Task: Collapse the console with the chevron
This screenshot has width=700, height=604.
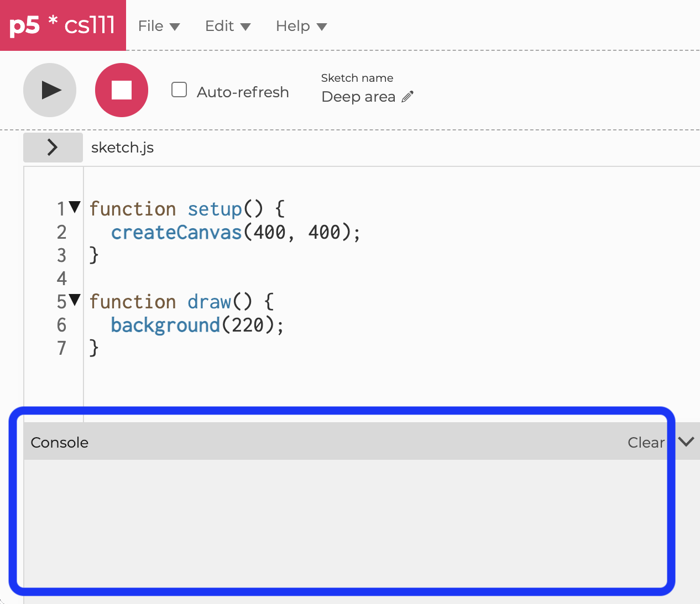Action: pos(686,442)
